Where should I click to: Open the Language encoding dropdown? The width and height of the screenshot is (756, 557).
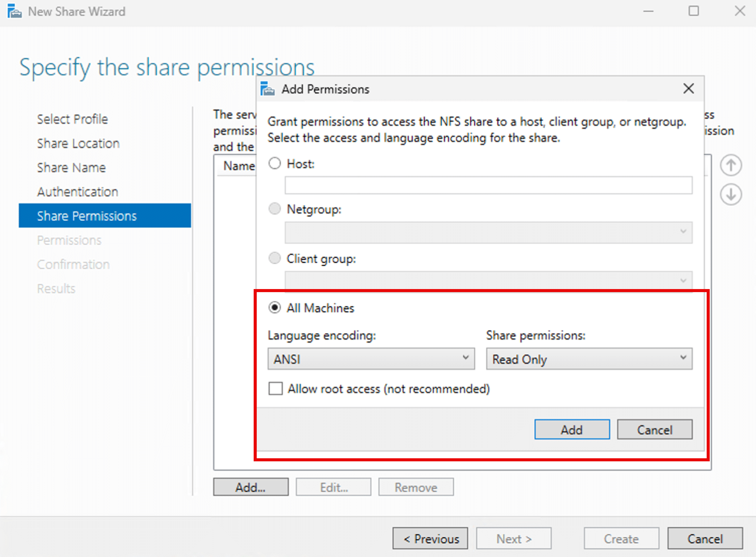point(465,359)
